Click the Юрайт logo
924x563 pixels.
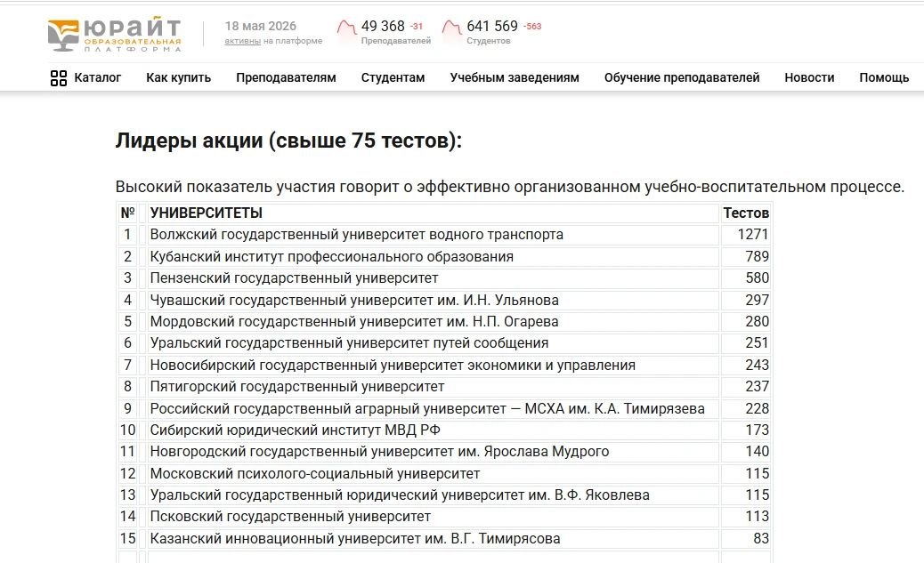coord(114,35)
